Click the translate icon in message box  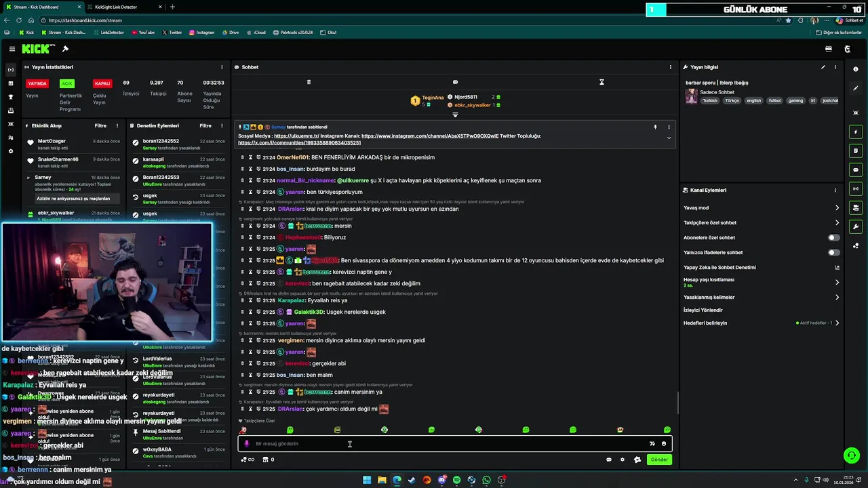(x=652, y=444)
